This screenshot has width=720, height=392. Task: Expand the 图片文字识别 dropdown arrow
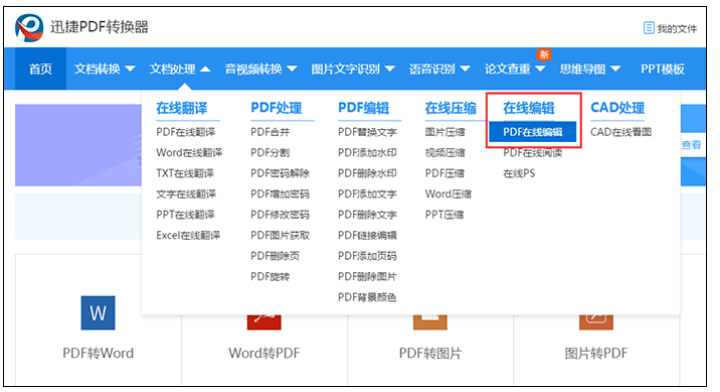390,69
